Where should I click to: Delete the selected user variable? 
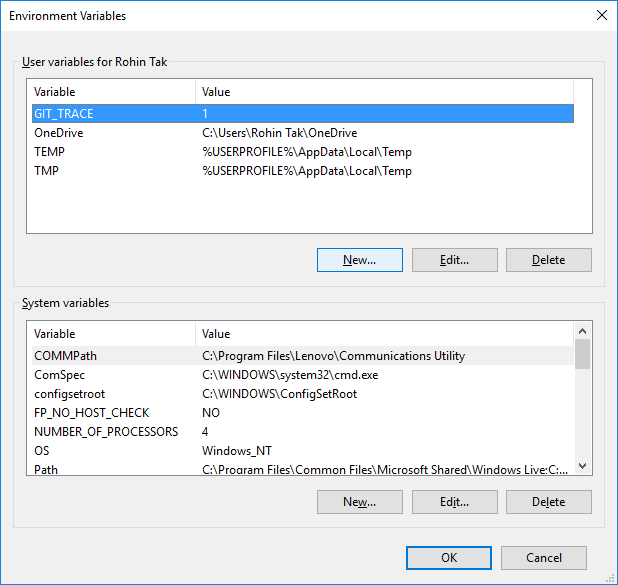coord(549,260)
